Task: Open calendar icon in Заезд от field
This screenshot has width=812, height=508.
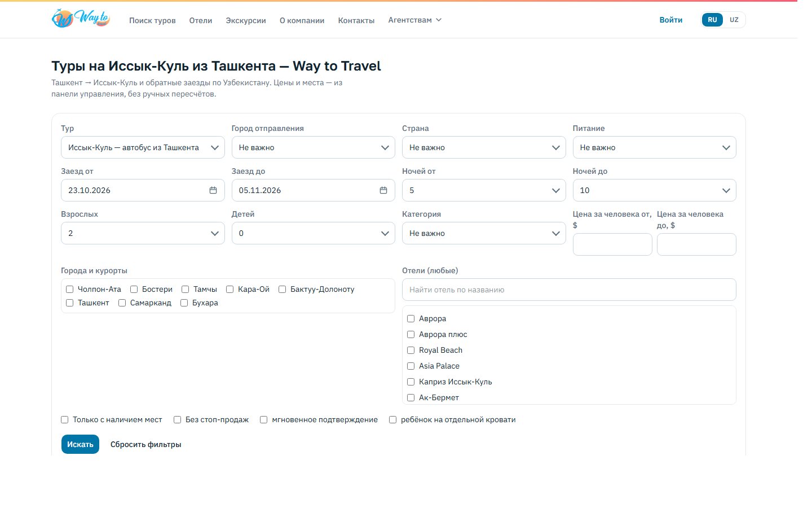Action: (x=213, y=190)
